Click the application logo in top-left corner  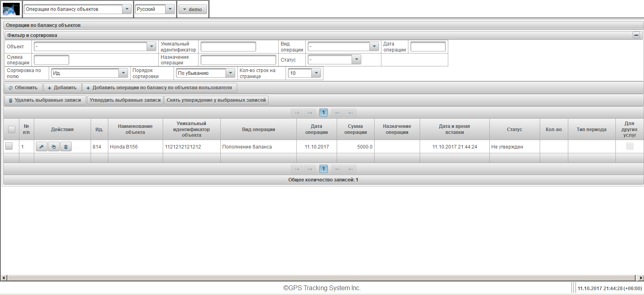[11, 9]
